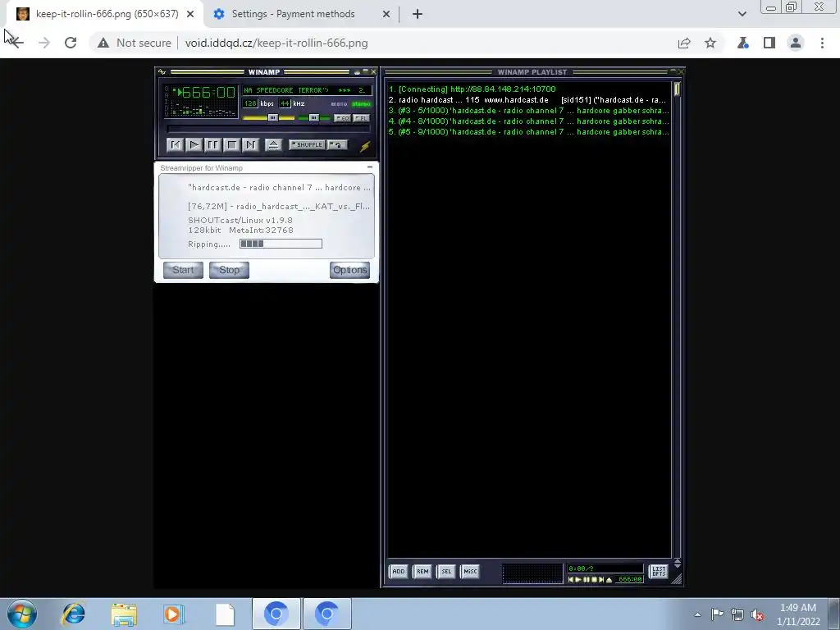Screen dimensions: 840x630
Task: Click the scrolling song title display
Action: coord(307,90)
